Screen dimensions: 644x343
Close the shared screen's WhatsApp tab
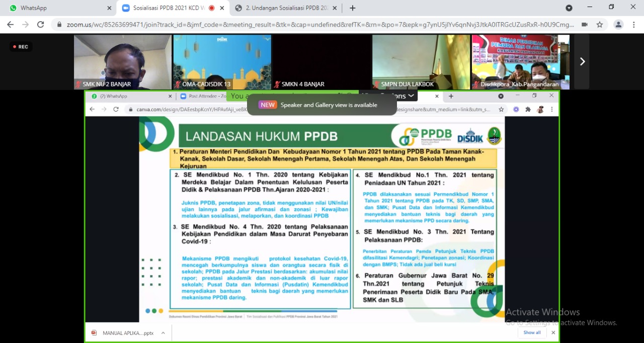[x=170, y=96]
